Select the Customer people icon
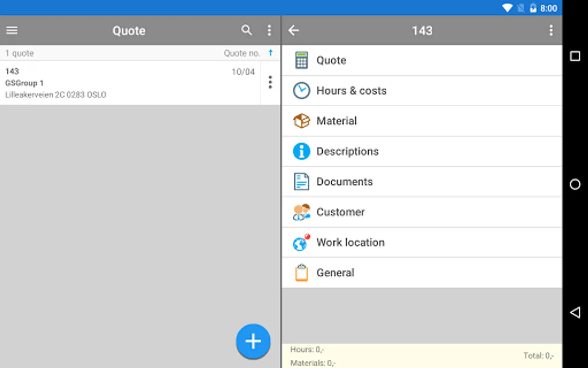Viewport: 588px width, 368px height. click(x=301, y=212)
